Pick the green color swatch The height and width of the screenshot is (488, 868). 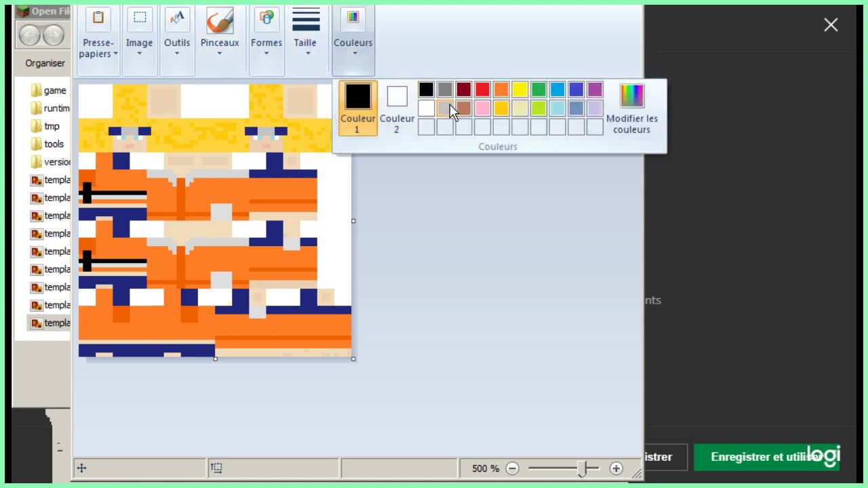click(x=538, y=89)
